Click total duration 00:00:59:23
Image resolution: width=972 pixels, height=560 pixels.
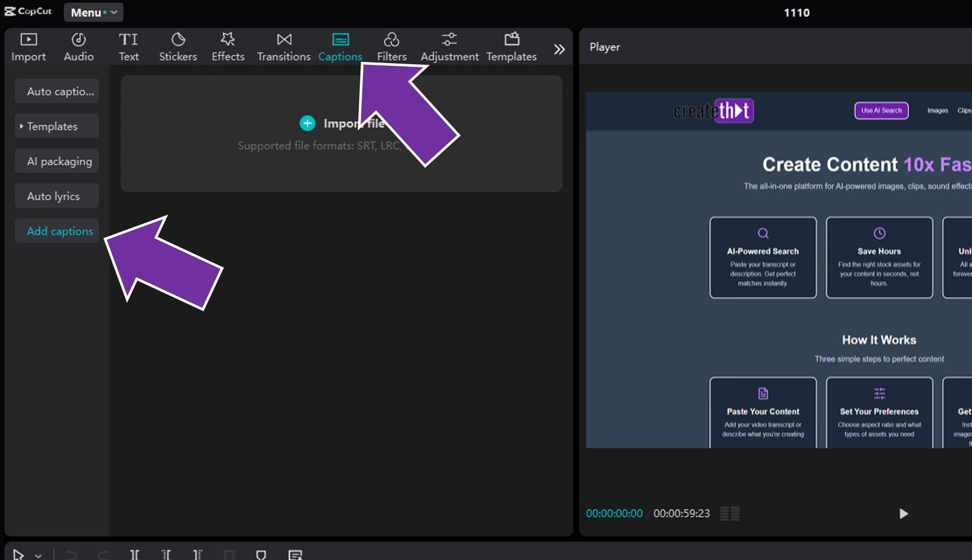tap(681, 513)
